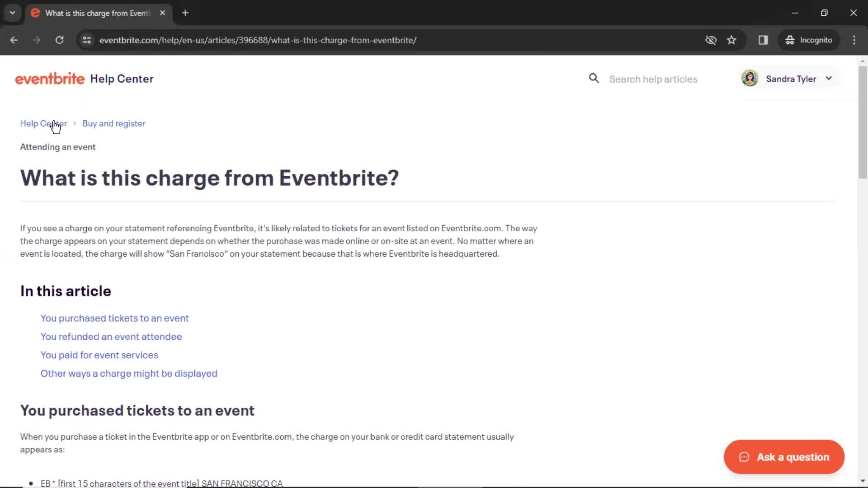This screenshot has height=488, width=868.
Task: Click the new tab plus button
Action: coord(185,13)
